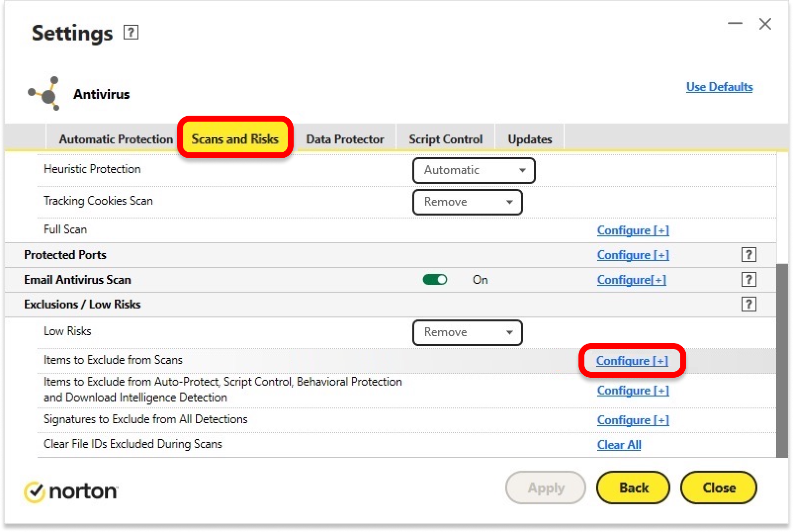Open the Low Risks action dropdown
This screenshot has width=793, height=532.
[x=467, y=333]
